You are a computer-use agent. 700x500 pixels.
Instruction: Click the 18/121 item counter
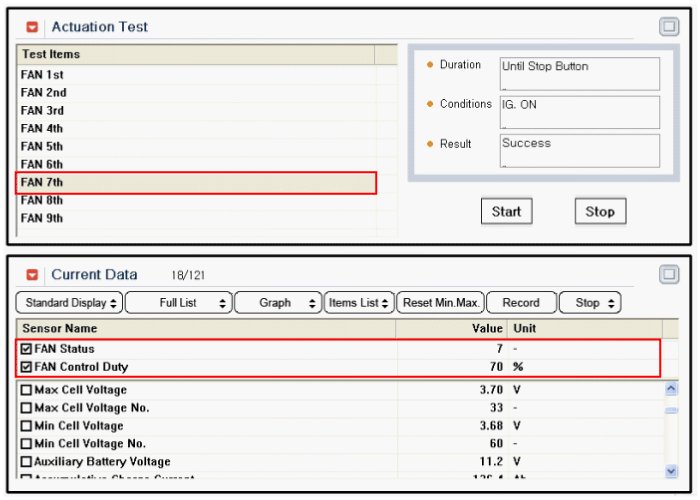pos(188,275)
